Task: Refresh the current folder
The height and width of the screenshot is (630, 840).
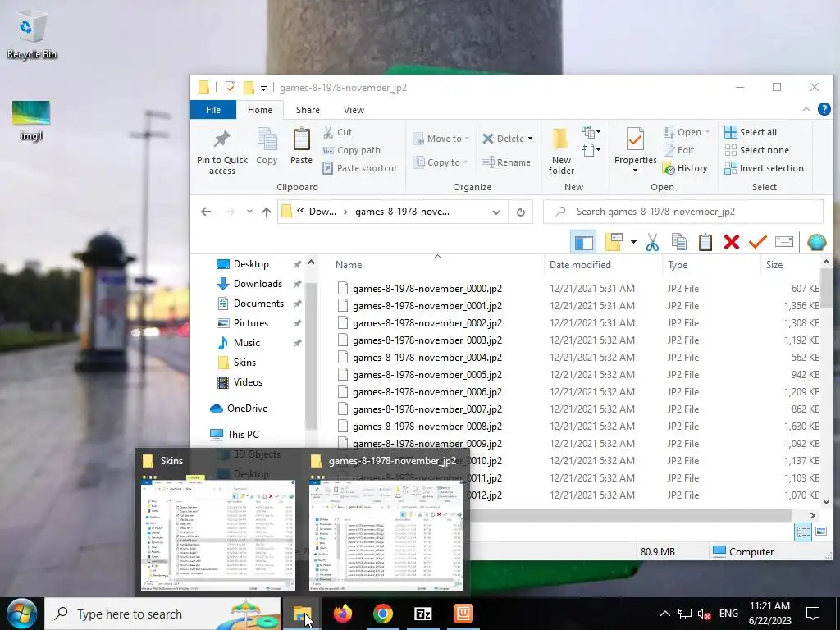Action: 520,212
